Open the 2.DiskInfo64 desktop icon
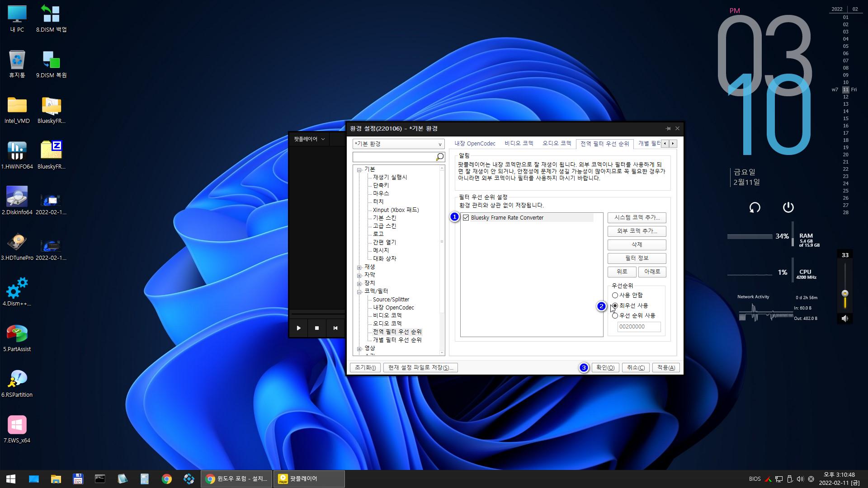 pos(17,201)
